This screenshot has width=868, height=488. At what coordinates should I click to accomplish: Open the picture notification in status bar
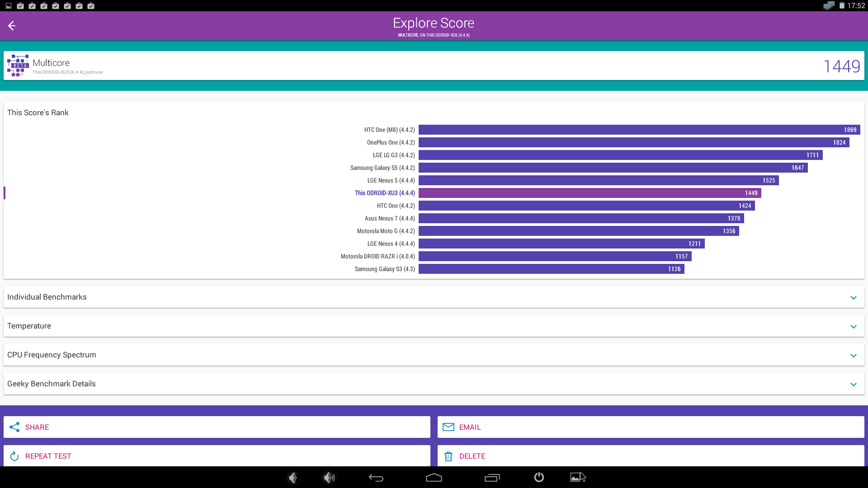click(x=9, y=6)
